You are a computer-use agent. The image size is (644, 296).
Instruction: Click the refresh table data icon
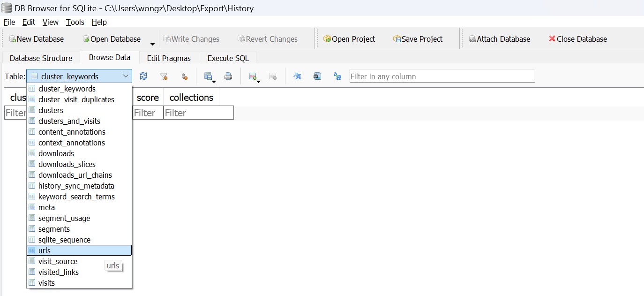[143, 76]
